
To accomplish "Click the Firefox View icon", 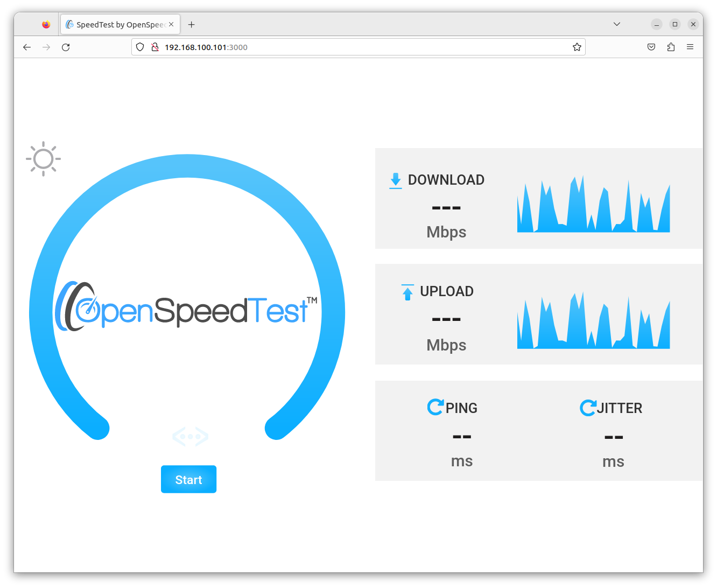I will (46, 24).
